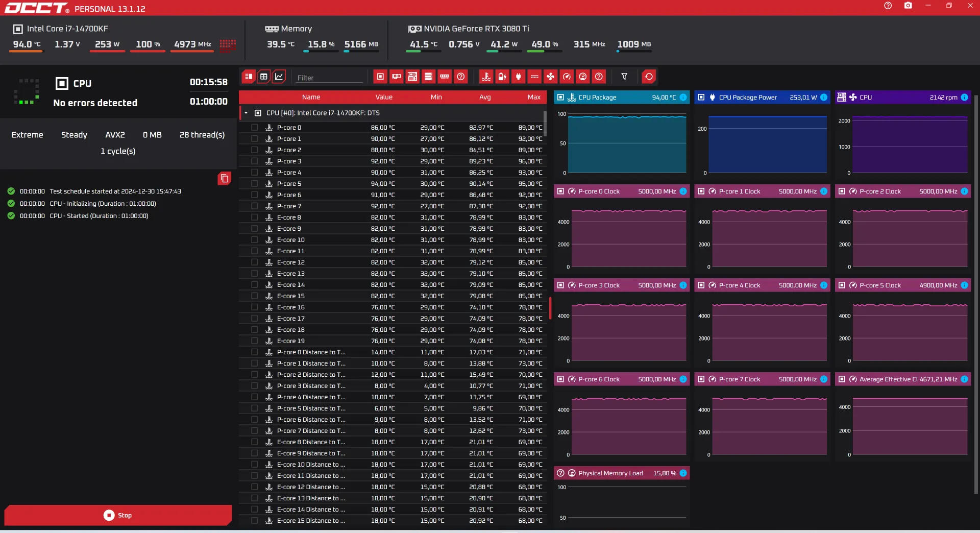Copy the test log to clipboard
980x533 pixels.
pyautogui.click(x=224, y=178)
